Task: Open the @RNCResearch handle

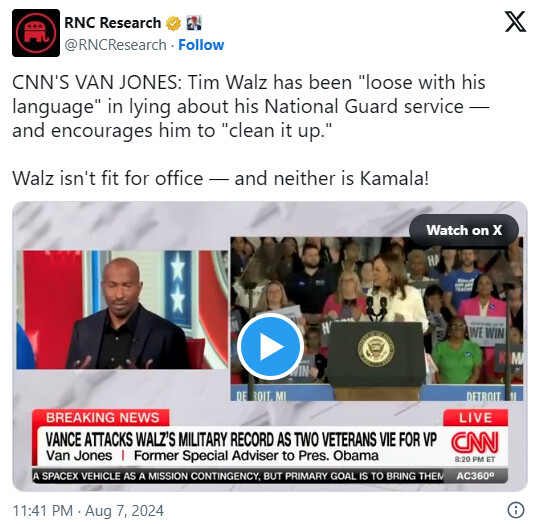Action: 116,45
